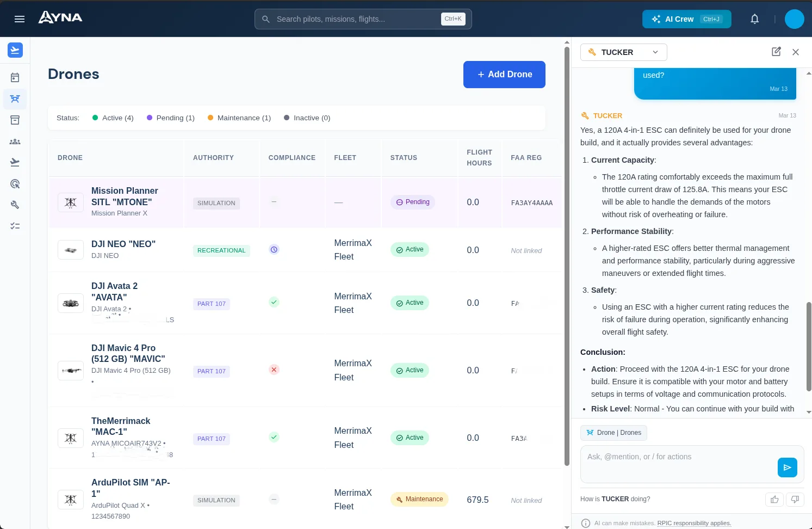Open the radar icon in the sidebar
This screenshot has height=529, width=812.
[15, 184]
